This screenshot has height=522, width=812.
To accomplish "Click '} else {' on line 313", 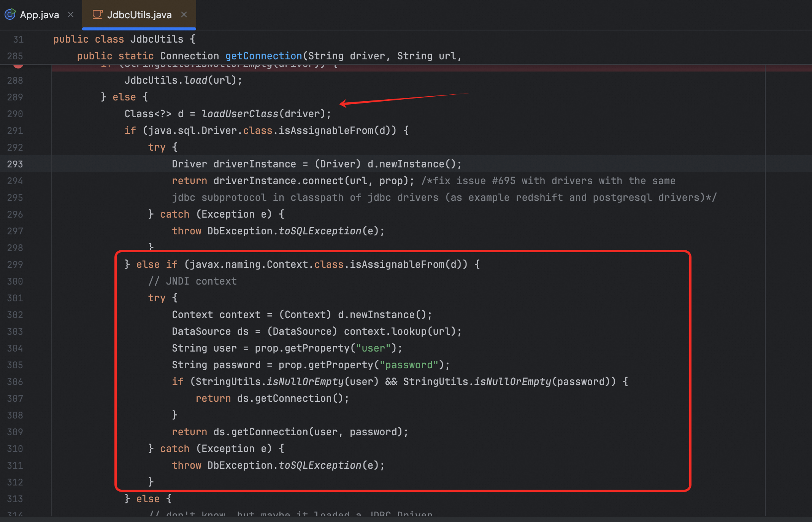I will click(x=148, y=499).
